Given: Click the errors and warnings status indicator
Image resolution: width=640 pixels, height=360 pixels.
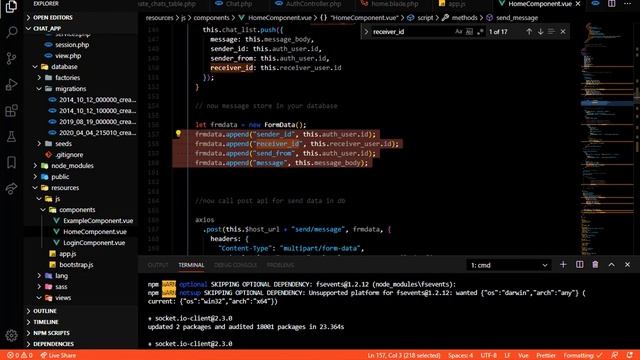Looking at the screenshot, I should [20, 356].
